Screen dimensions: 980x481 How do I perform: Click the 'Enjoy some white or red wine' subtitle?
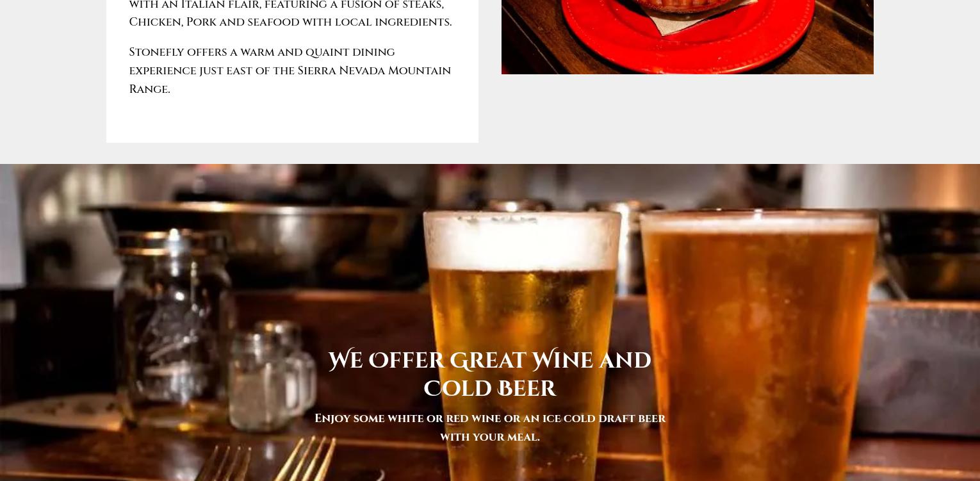[x=490, y=428]
